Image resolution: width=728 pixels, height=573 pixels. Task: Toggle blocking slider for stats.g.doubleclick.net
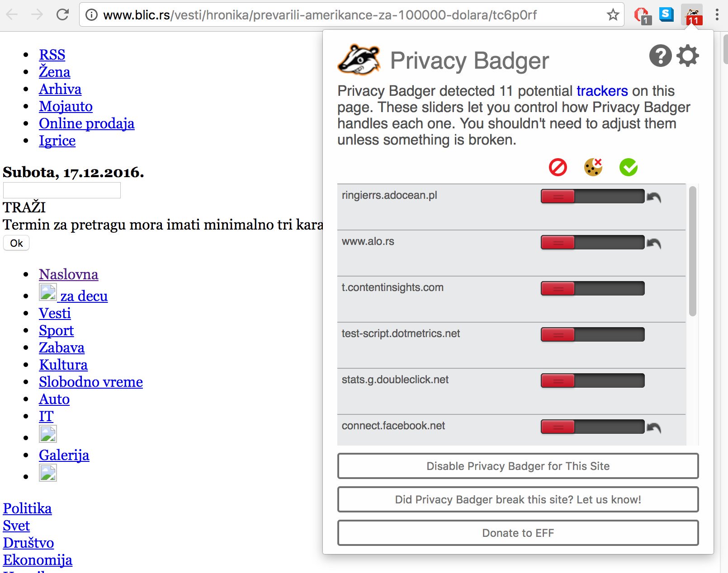[x=592, y=380]
